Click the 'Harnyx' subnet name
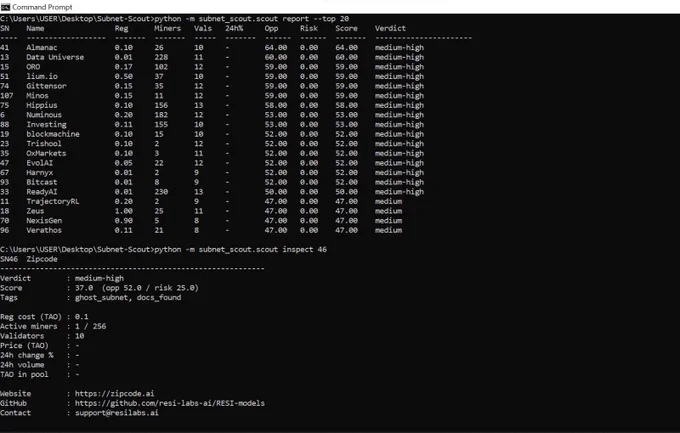This screenshot has height=433, width=680. 39,172
